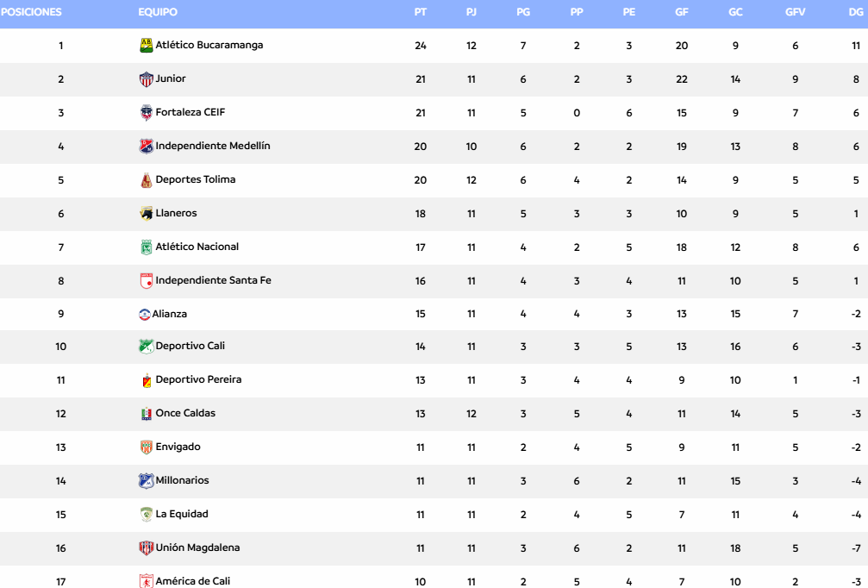Viewport: 868px width, 588px height.
Task: Click the Millonarios team crest
Action: (147, 481)
